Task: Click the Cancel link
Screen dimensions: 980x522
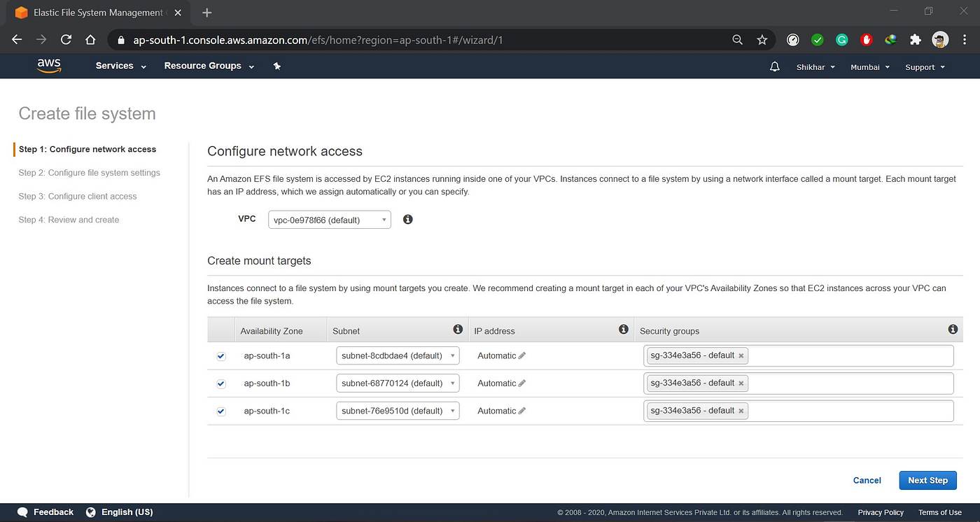Action: click(867, 480)
